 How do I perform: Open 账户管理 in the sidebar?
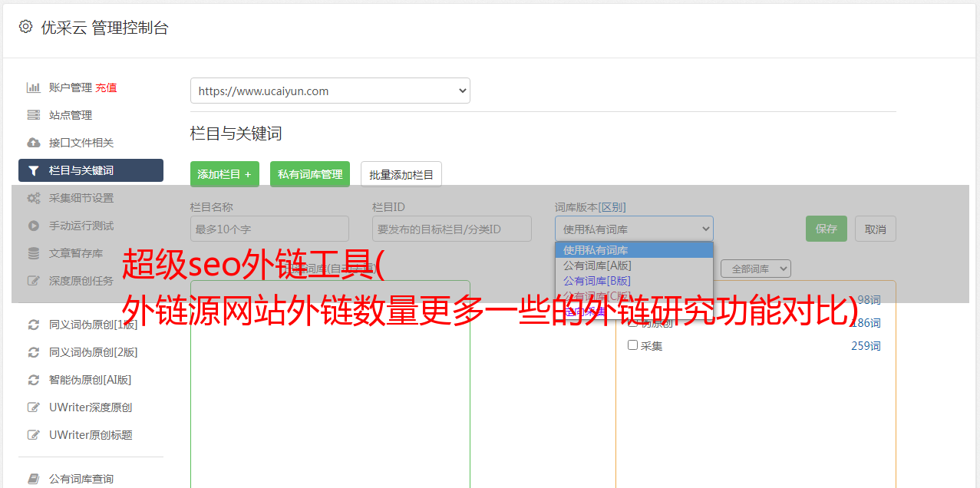point(71,87)
